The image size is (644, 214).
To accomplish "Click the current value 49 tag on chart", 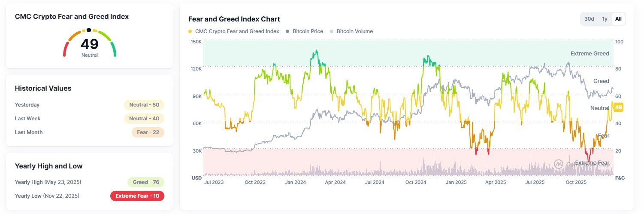I will (619, 107).
